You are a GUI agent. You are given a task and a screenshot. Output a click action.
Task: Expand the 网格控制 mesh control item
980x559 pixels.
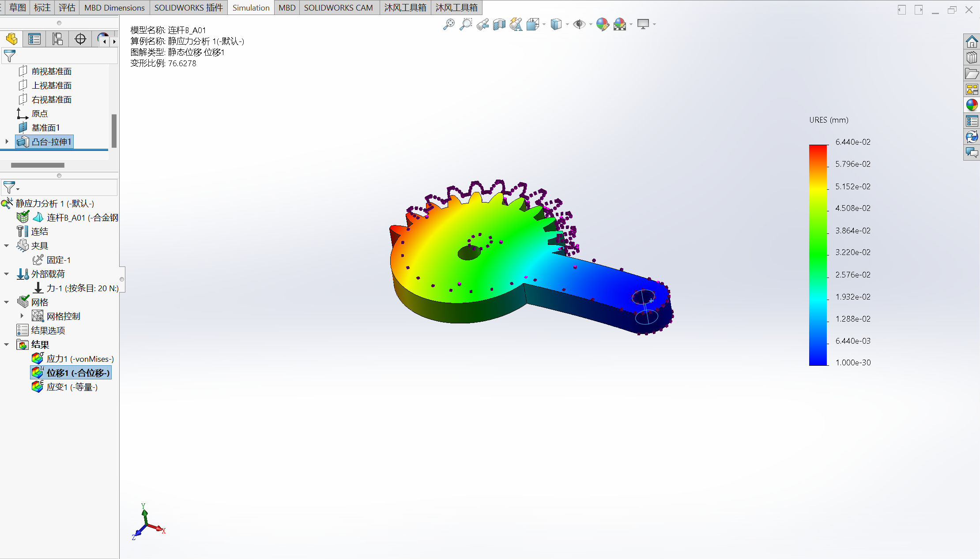click(x=22, y=316)
